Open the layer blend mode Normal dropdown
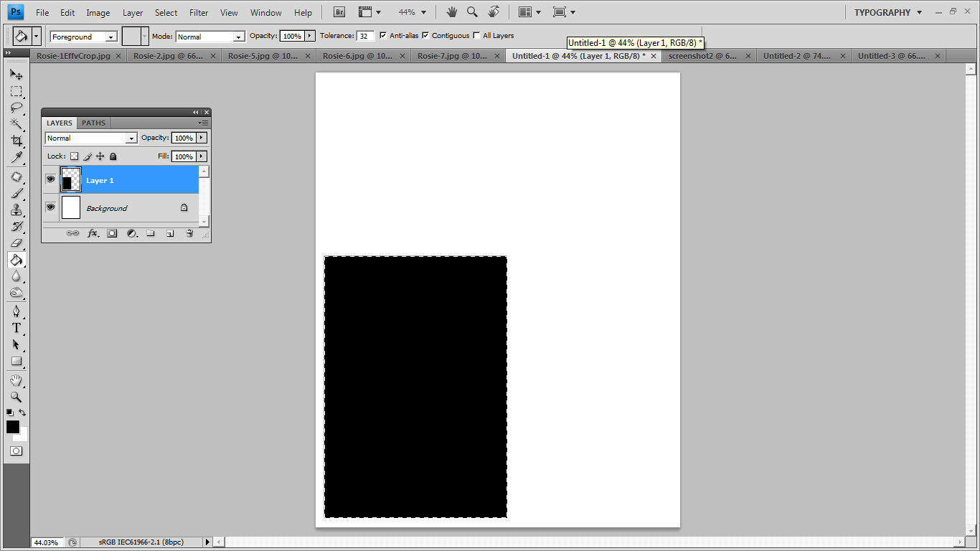 point(90,138)
